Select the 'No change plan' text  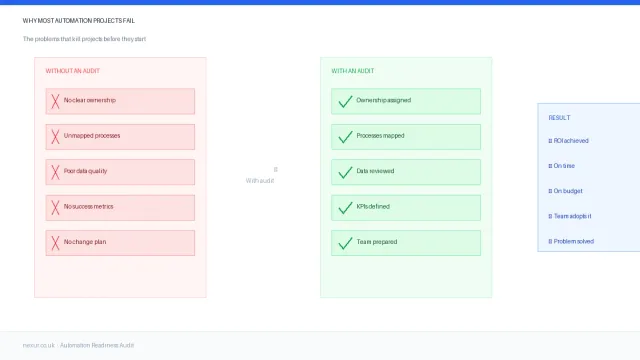[x=85, y=242]
